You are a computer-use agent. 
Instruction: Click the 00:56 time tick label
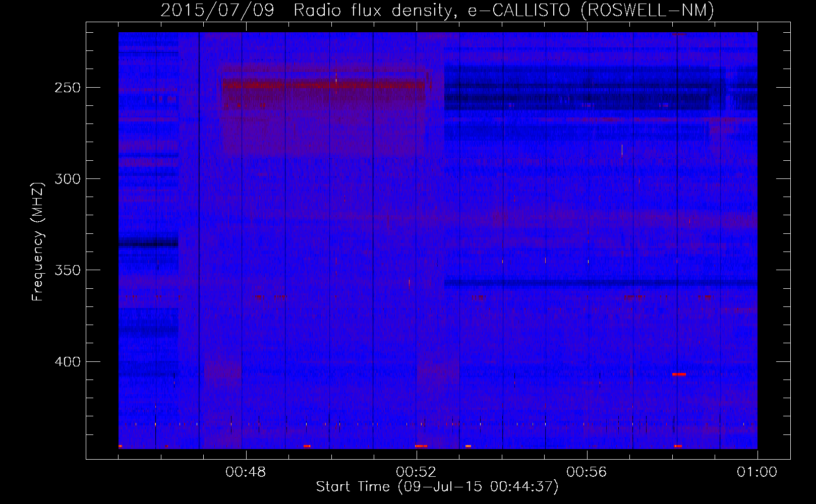pos(587,472)
